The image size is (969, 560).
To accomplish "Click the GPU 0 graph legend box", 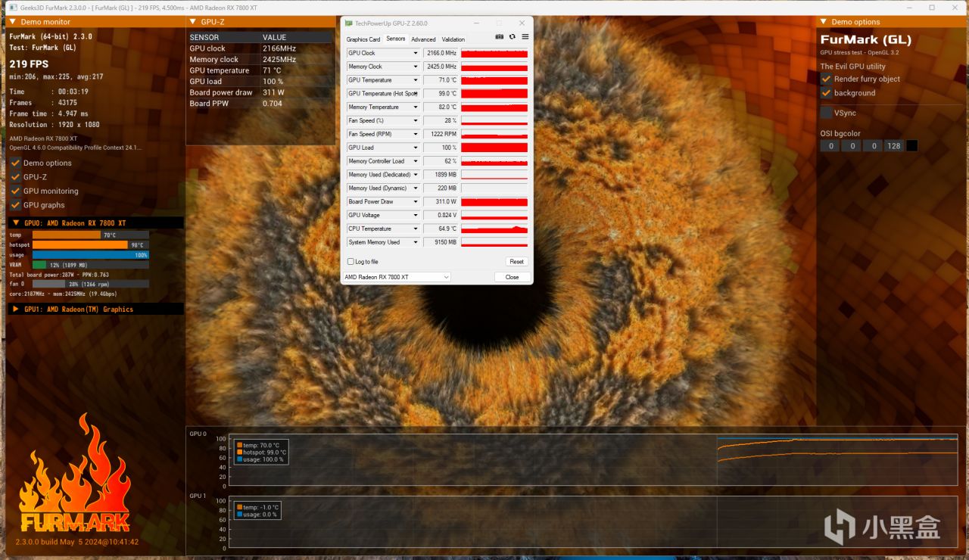I will pos(261,453).
